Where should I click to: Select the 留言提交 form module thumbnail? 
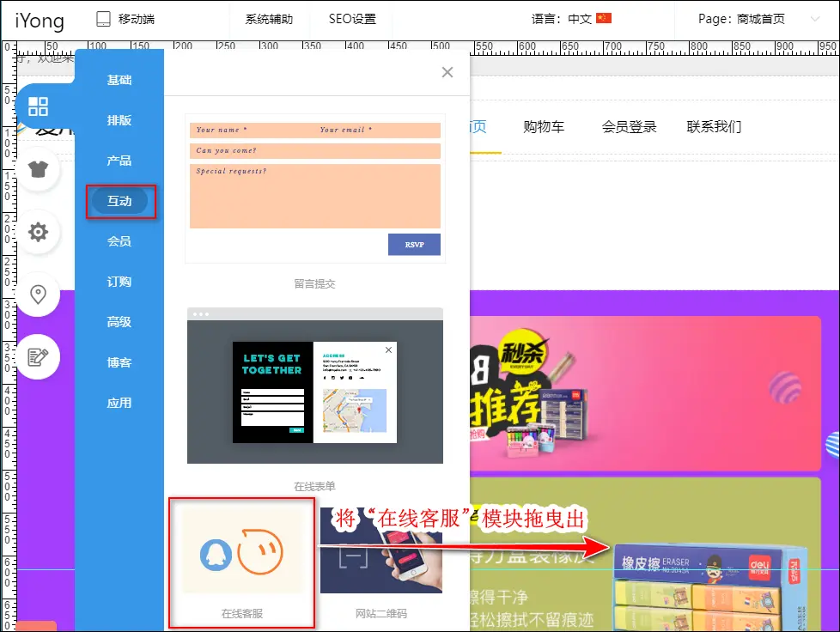coord(314,189)
